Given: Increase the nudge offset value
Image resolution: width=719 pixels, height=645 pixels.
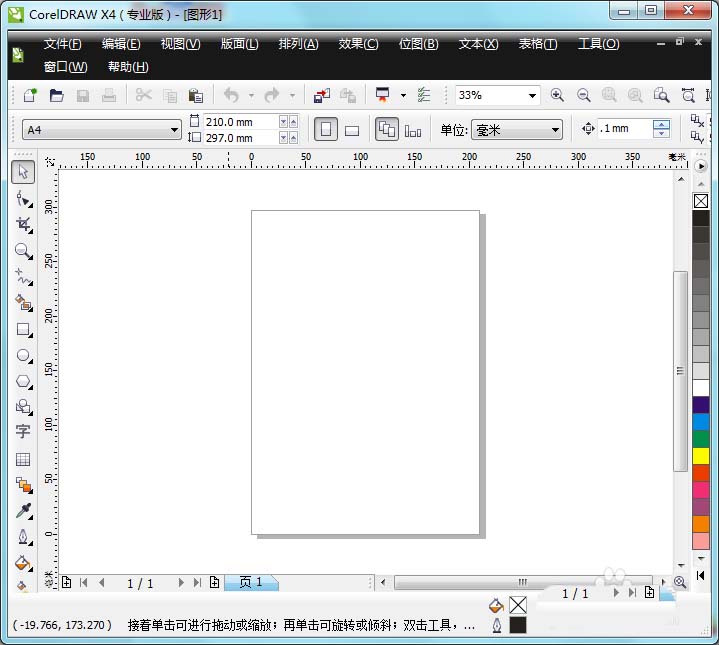Looking at the screenshot, I should [x=661, y=124].
